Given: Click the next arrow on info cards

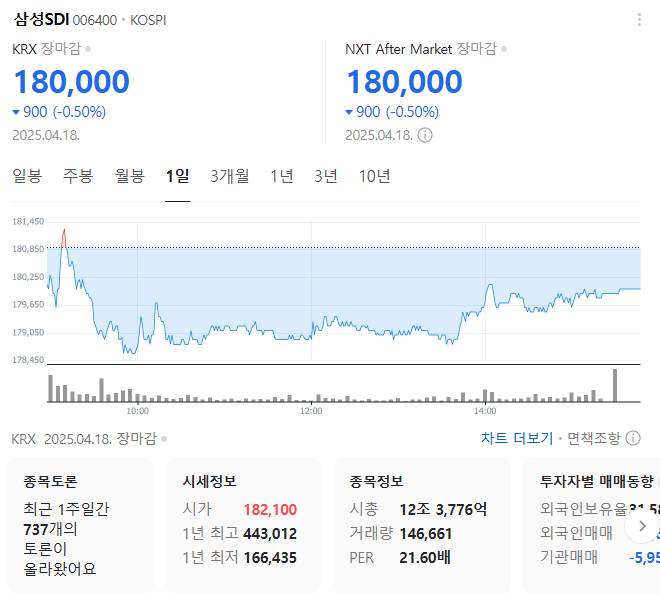Looking at the screenshot, I should pyautogui.click(x=642, y=526).
